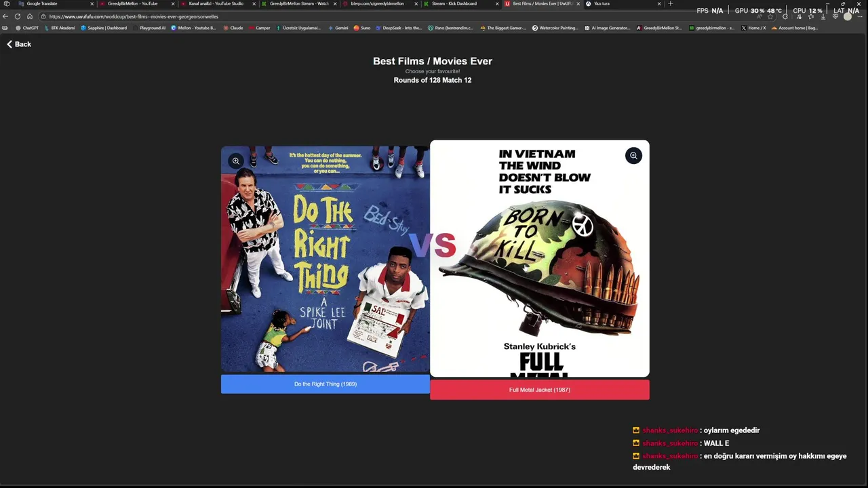868x488 pixels.
Task: Close the Yazı tura tab
Action: (x=659, y=3)
